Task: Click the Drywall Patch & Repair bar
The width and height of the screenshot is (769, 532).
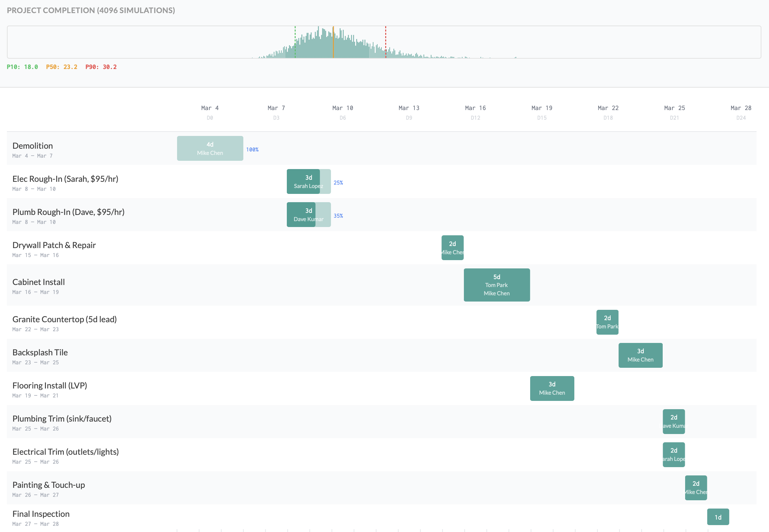Action: coord(452,247)
